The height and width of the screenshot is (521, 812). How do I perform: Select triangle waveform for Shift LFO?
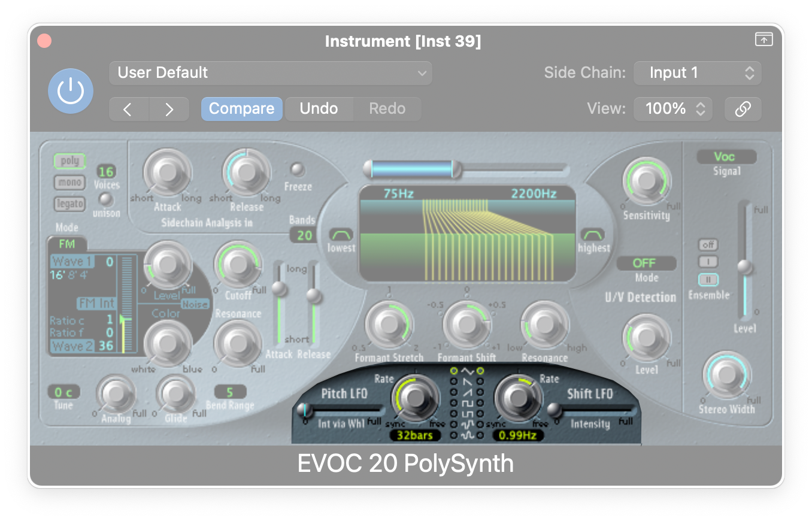click(x=480, y=371)
